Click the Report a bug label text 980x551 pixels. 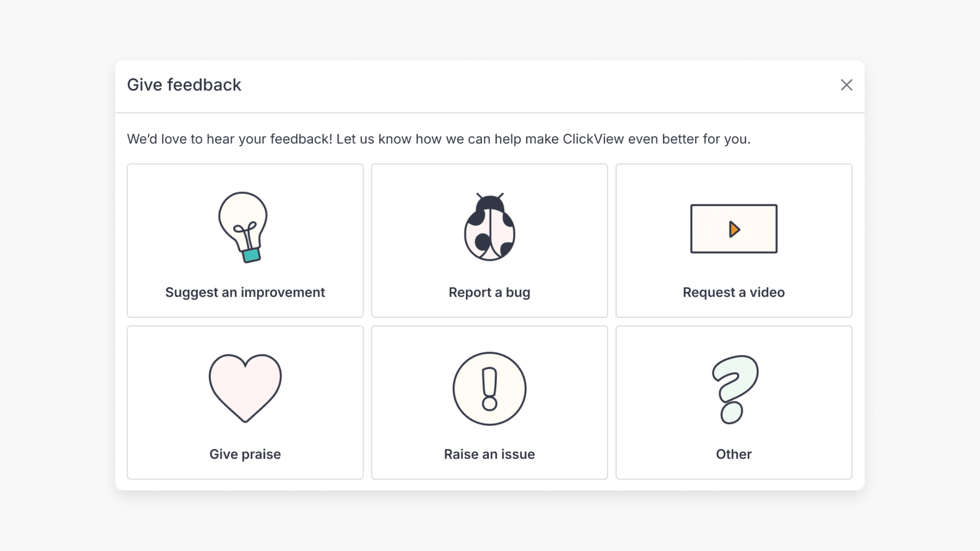tap(489, 292)
